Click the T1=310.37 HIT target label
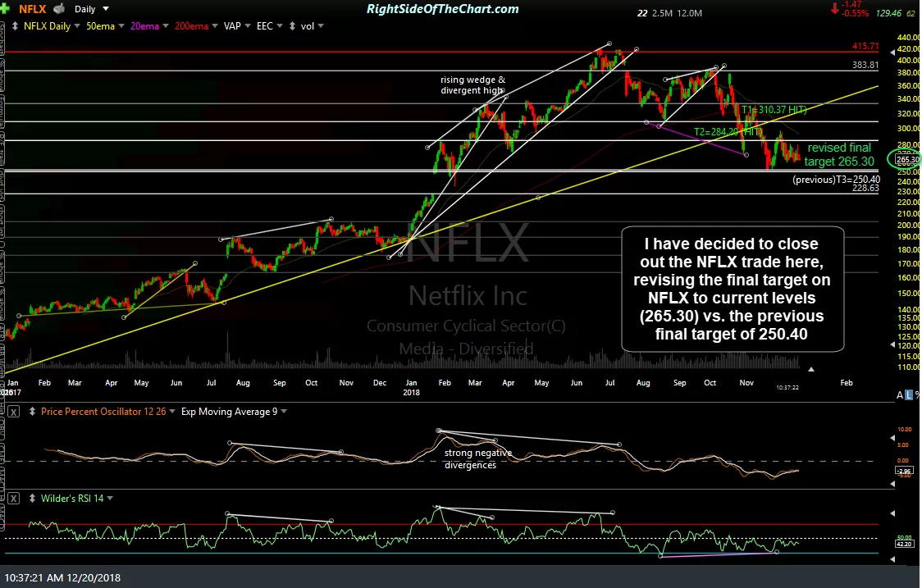 [x=774, y=110]
